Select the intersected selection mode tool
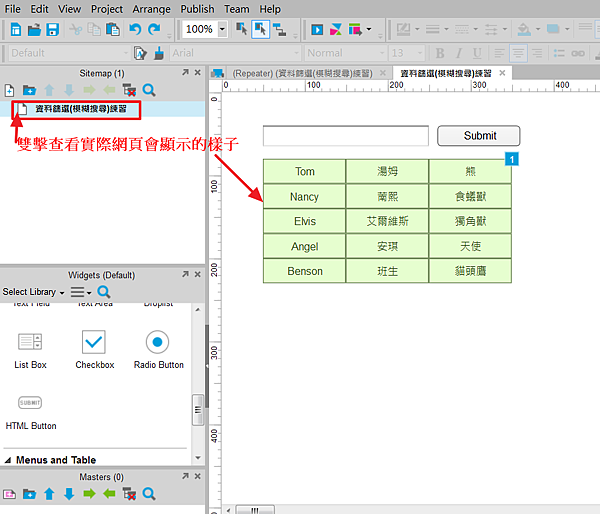 241,29
